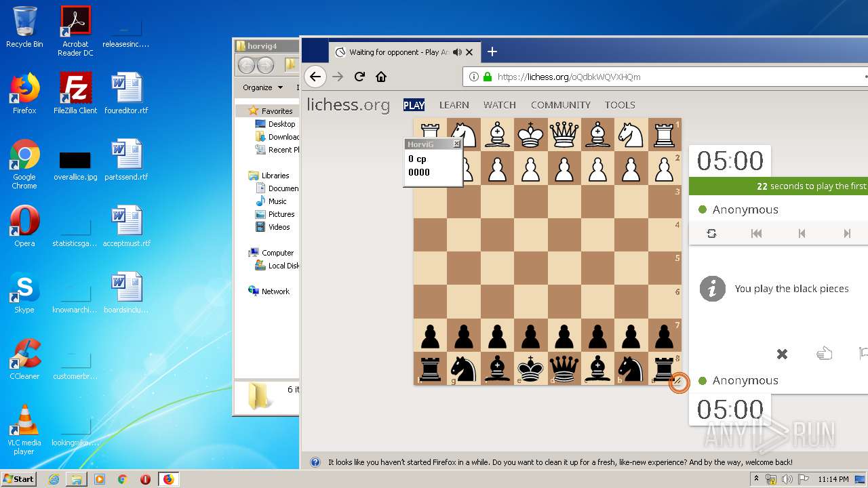Mute the tab audio icon
This screenshot has height=488, width=868.
[457, 52]
